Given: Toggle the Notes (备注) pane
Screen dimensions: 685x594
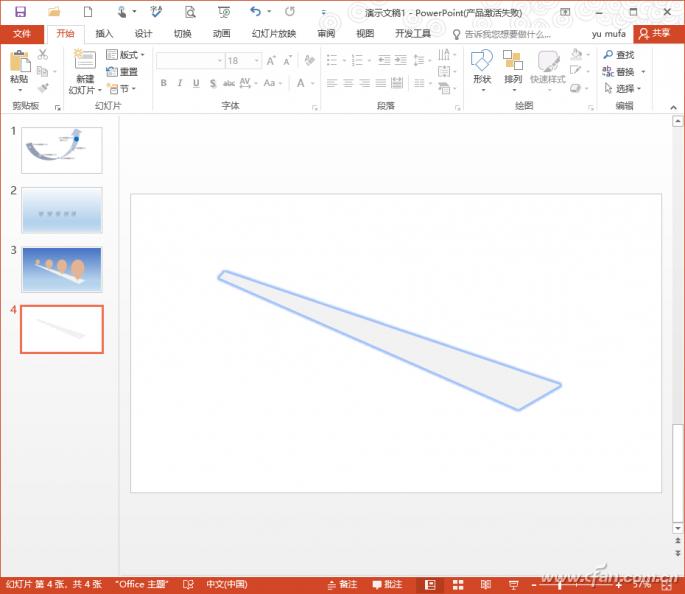Looking at the screenshot, I should (x=341, y=584).
